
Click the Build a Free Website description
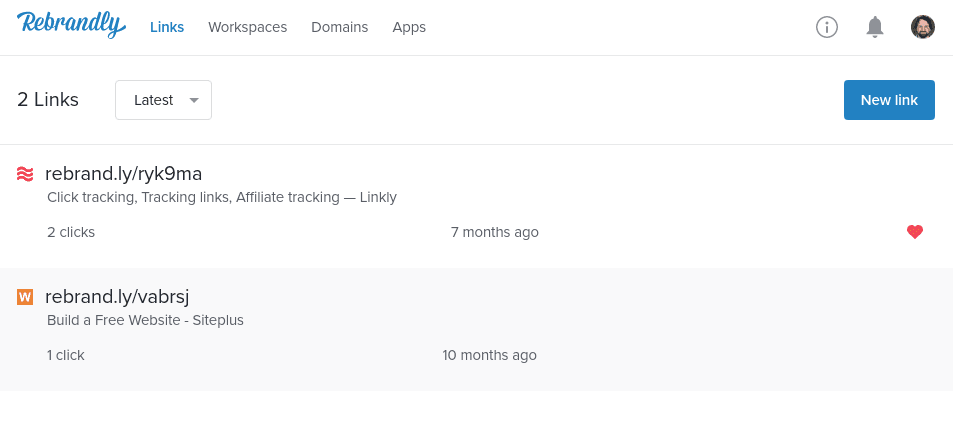point(145,320)
